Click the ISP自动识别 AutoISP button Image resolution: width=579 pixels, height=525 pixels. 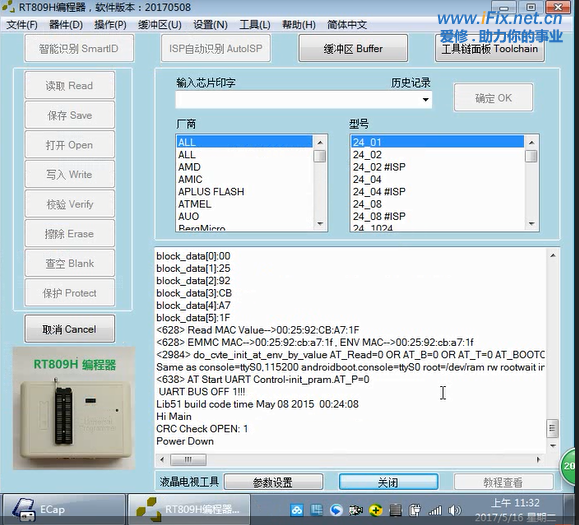point(216,48)
